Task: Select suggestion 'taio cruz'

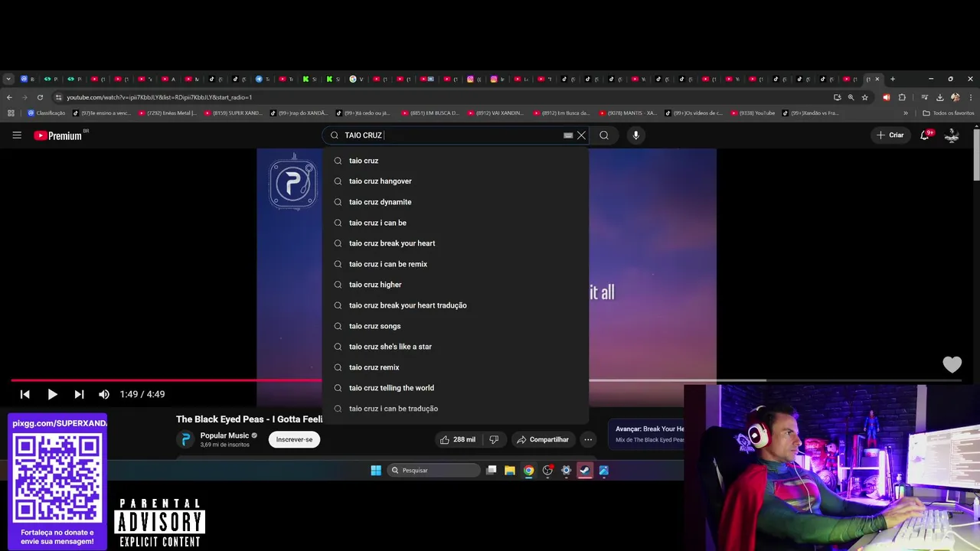Action: point(456,161)
